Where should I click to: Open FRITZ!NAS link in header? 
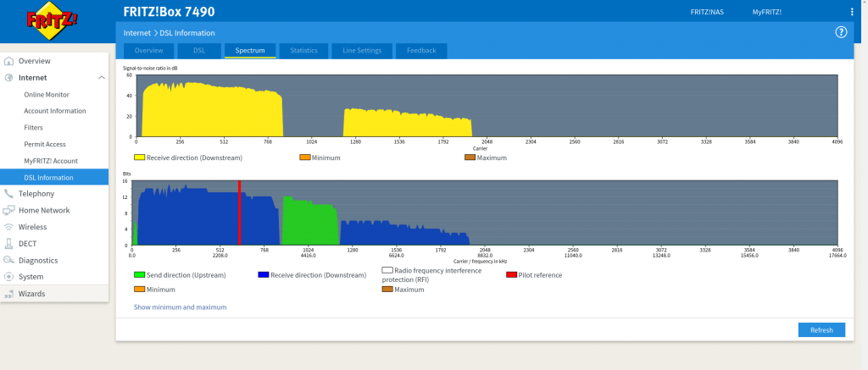point(707,12)
